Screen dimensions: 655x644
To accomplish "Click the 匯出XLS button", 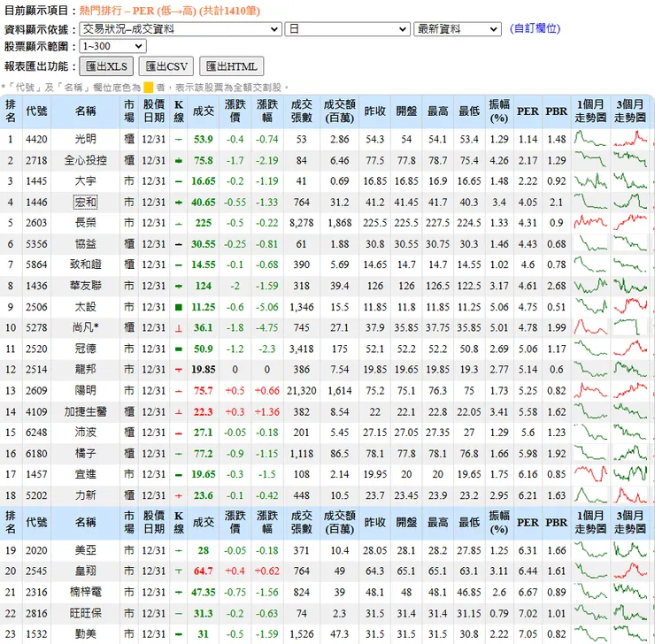I will point(106,66).
